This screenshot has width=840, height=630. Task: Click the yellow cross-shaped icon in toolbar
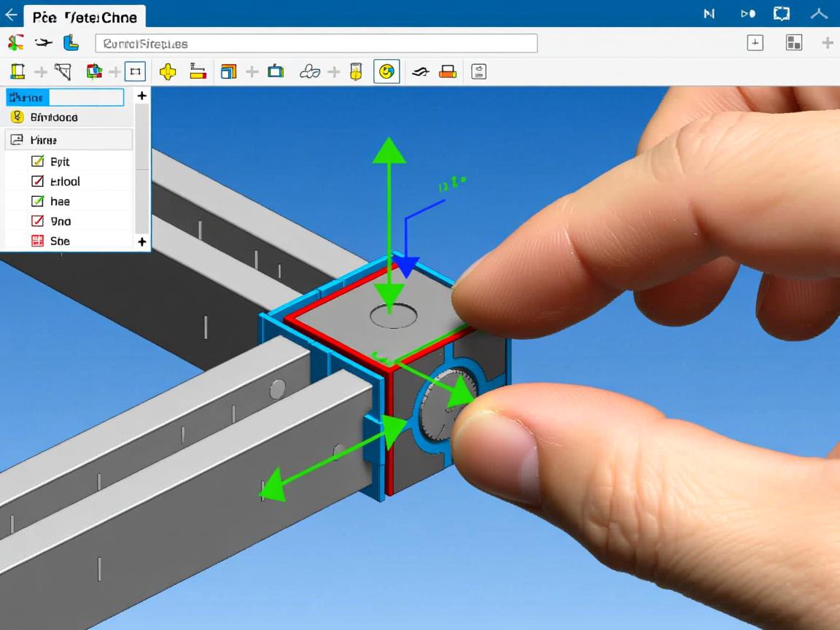(x=168, y=71)
